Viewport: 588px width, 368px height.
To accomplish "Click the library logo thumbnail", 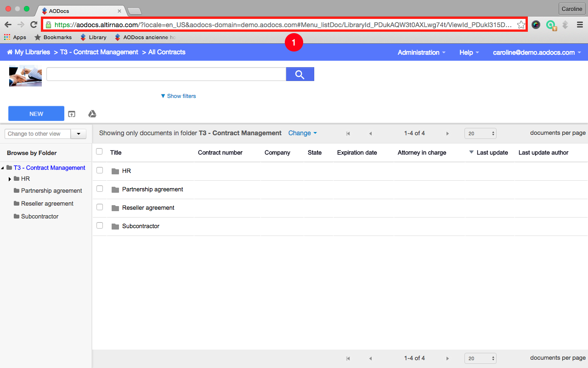I will pos(25,76).
